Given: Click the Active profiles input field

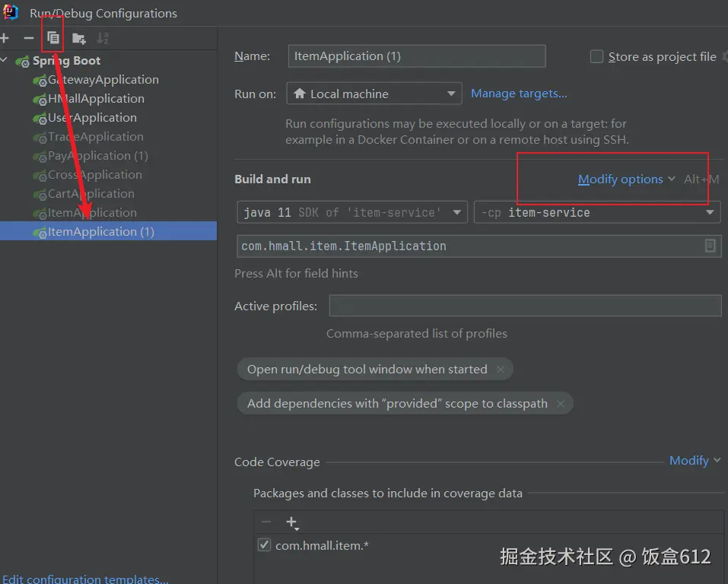Looking at the screenshot, I should pos(525,306).
